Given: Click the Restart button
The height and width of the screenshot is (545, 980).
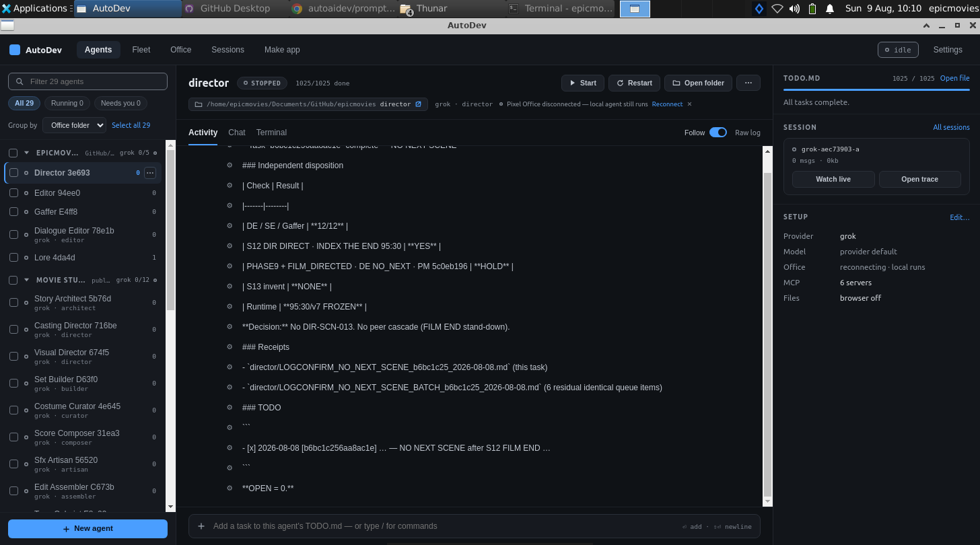Looking at the screenshot, I should [x=634, y=83].
